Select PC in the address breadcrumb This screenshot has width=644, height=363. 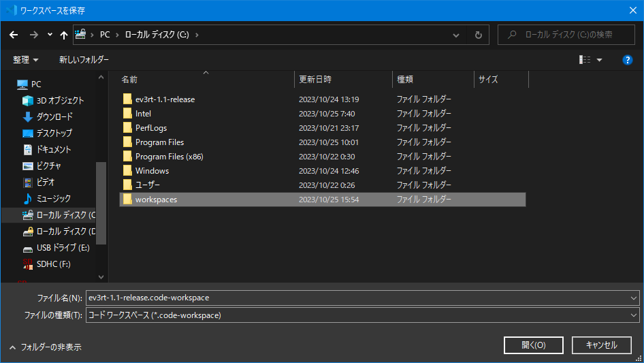105,35
